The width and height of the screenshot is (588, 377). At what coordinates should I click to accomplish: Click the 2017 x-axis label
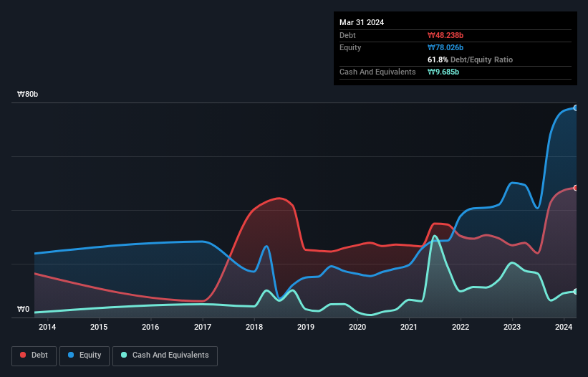pyautogui.click(x=203, y=327)
